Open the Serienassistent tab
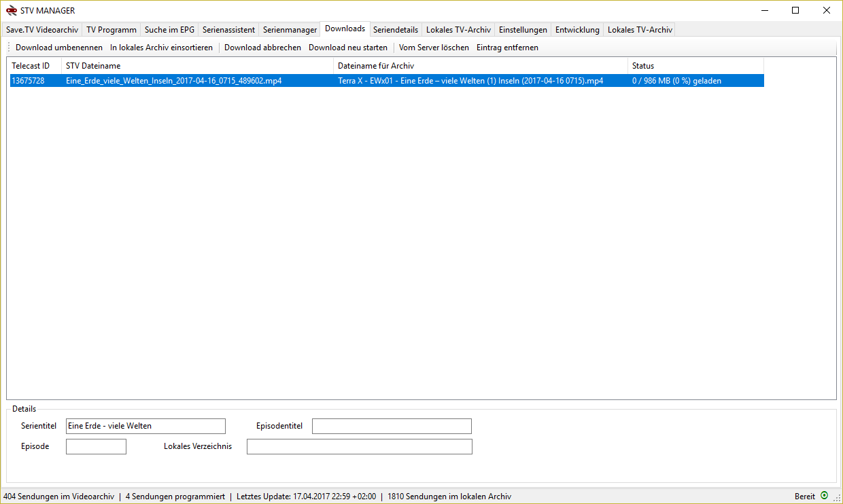843x504 pixels. tap(228, 29)
